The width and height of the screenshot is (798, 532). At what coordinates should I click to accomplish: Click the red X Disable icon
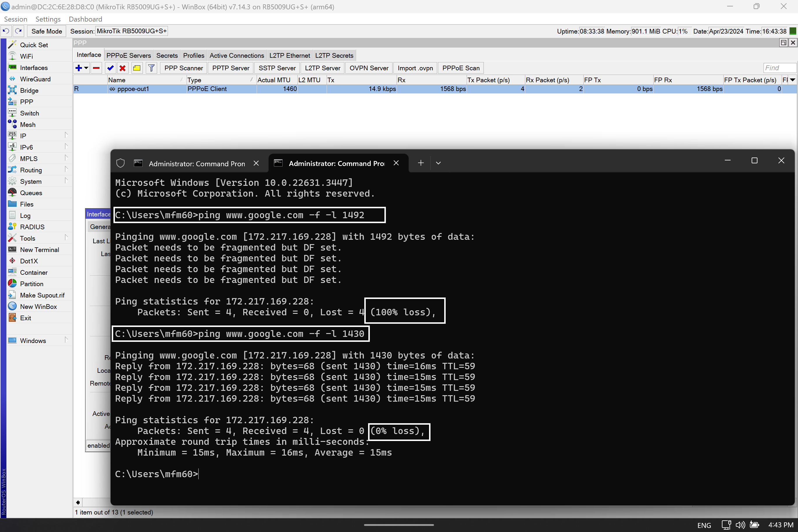[x=123, y=68]
